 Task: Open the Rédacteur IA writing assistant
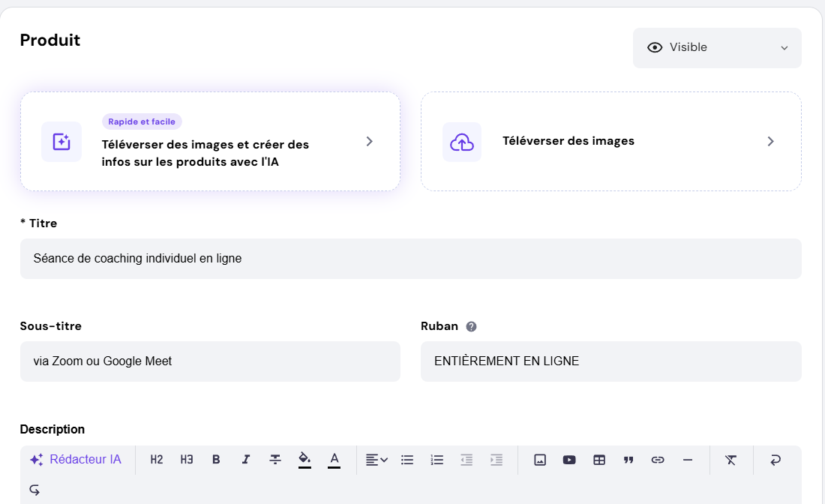pyautogui.click(x=76, y=459)
